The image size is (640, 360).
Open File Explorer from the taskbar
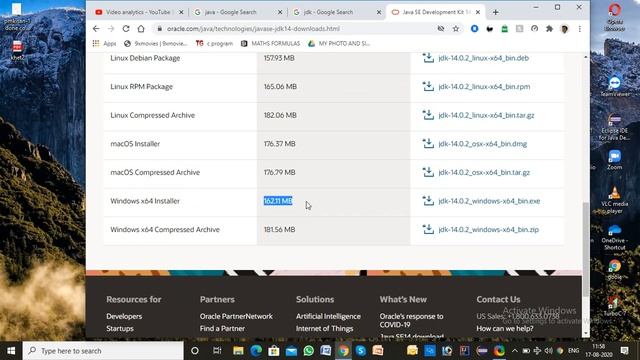click(238, 351)
